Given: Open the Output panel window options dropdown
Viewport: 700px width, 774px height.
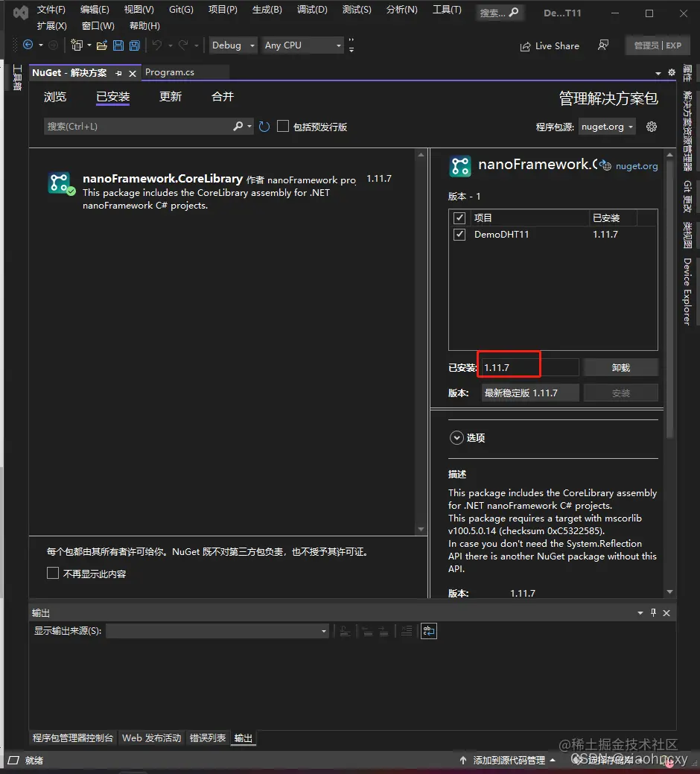Looking at the screenshot, I should (x=640, y=612).
